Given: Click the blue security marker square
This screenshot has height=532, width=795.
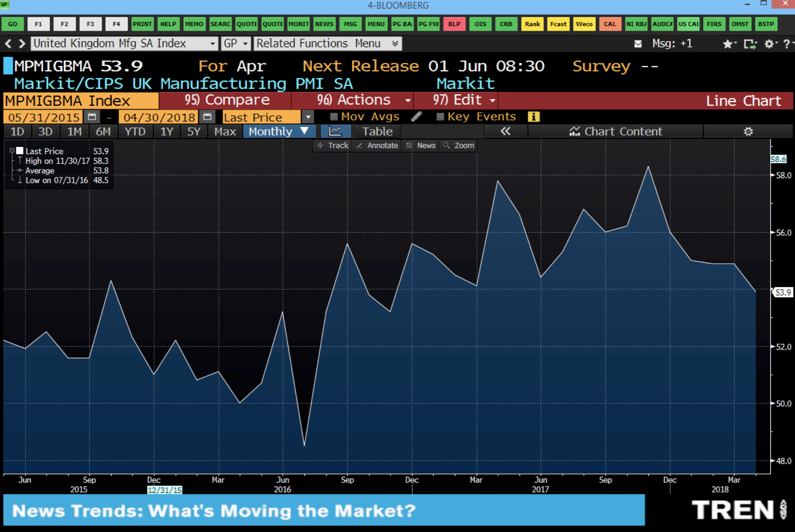Looking at the screenshot, I should tap(8, 66).
